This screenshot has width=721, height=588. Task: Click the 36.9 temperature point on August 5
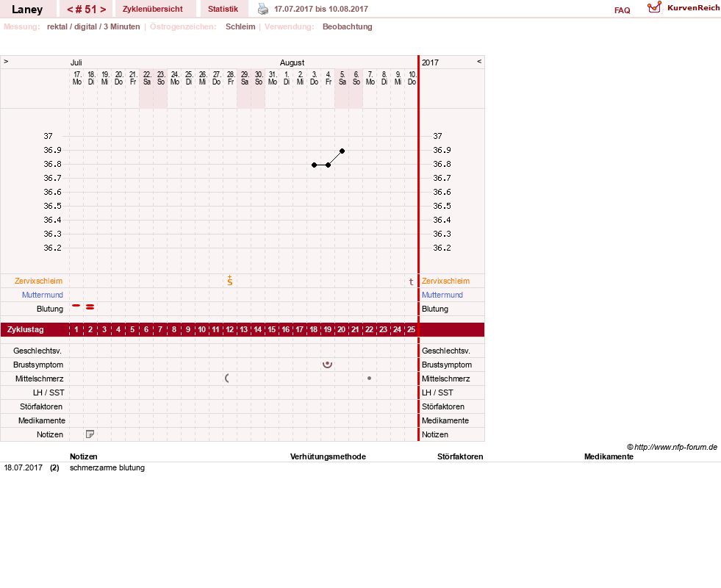[x=342, y=151]
